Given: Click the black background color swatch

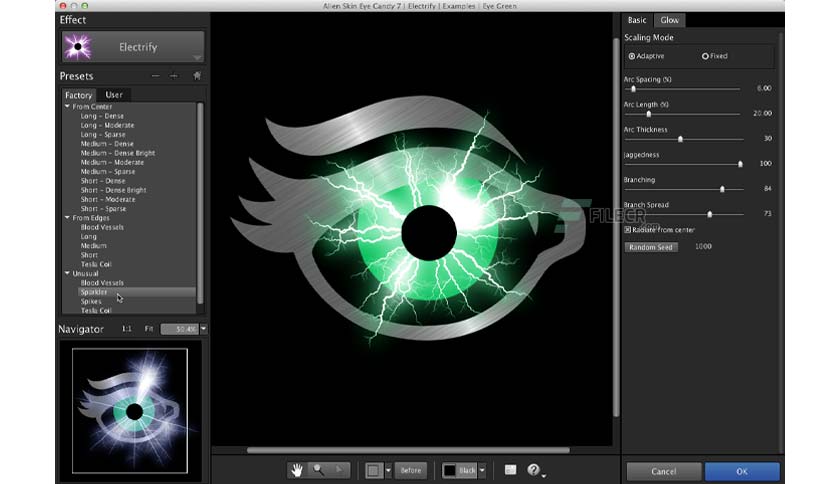Looking at the screenshot, I should (450, 470).
